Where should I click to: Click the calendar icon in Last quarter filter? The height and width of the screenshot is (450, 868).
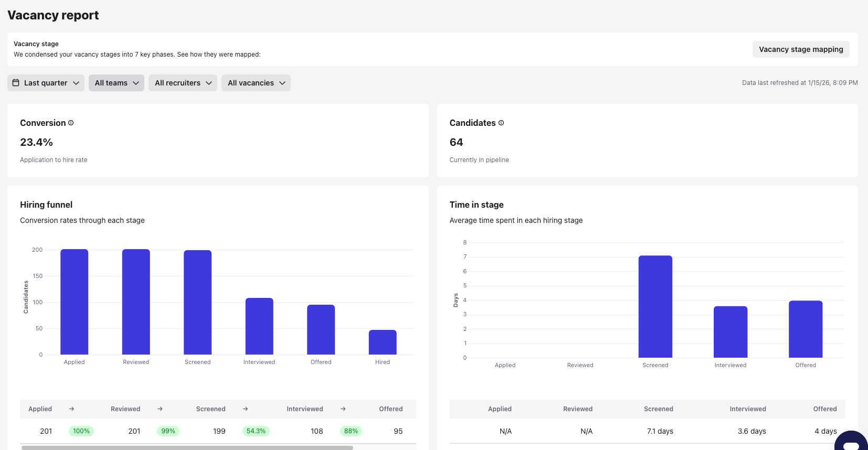16,83
